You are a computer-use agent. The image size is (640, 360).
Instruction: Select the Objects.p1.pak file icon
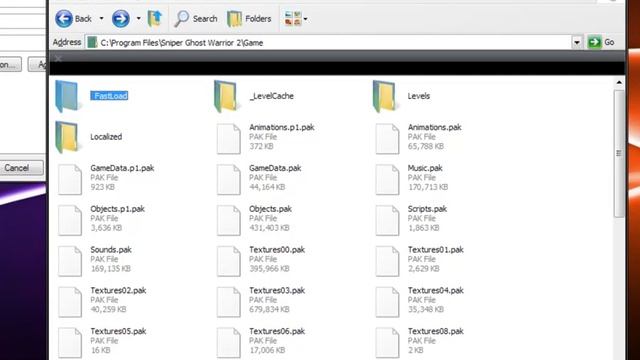[70, 220]
